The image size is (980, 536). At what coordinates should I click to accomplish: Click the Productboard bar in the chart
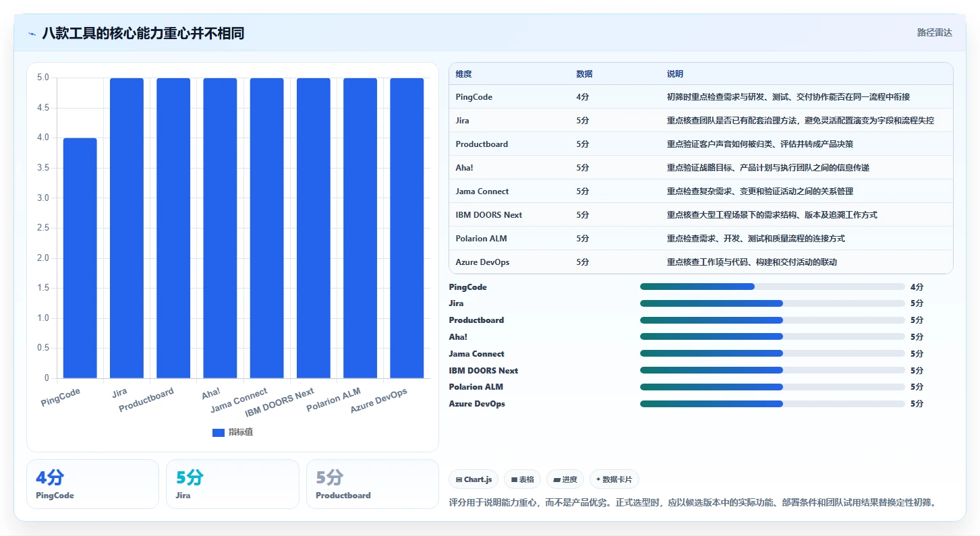(173, 228)
